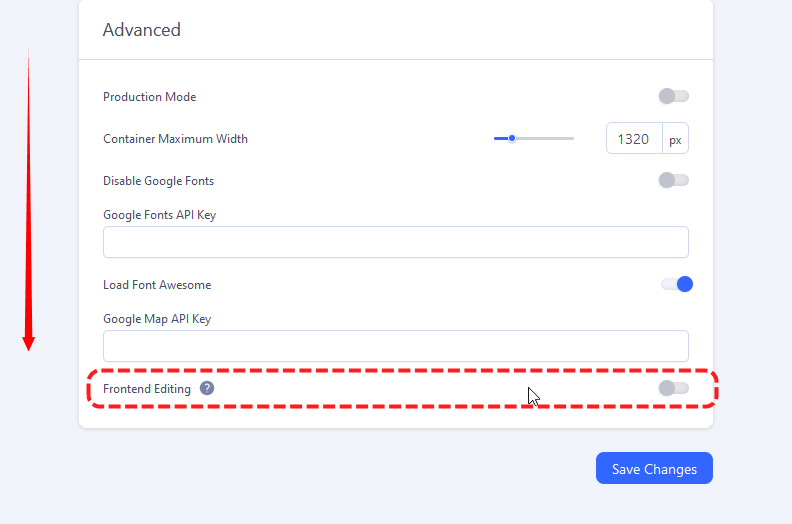
Task: Turn on Disable Google Fonts switch
Action: 674,181
